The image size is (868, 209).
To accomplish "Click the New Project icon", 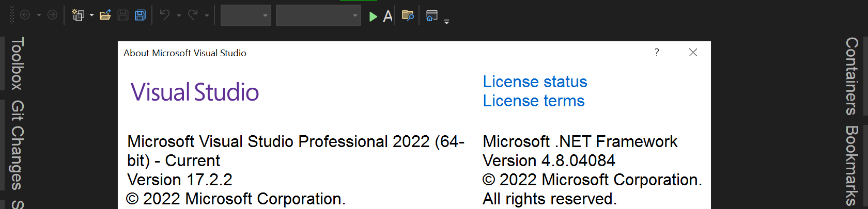I will click(78, 15).
